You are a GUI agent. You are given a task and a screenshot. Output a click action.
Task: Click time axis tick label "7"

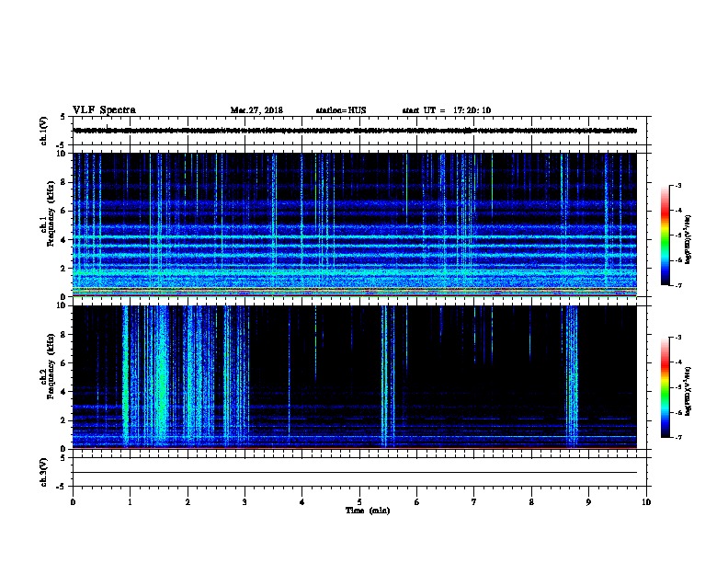(x=474, y=502)
